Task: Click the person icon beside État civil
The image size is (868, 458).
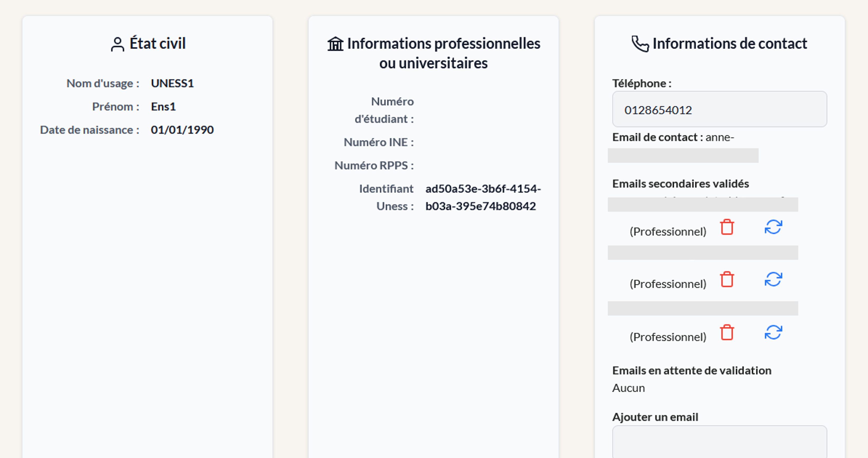Action: click(x=117, y=44)
